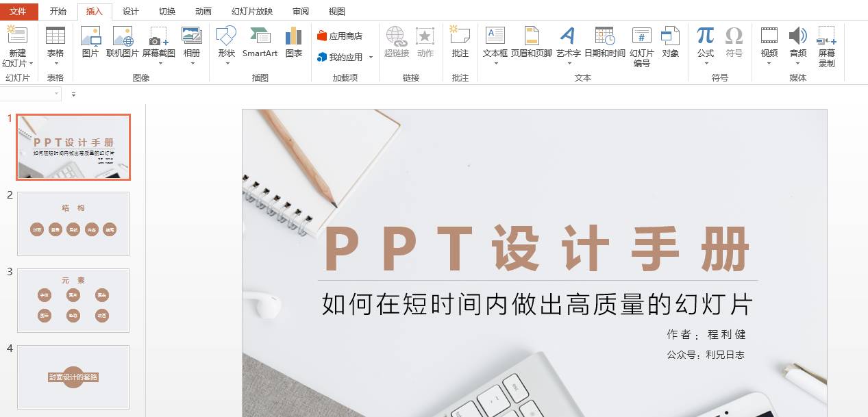Select slide 3 thumbnail 元素

pyautogui.click(x=73, y=301)
